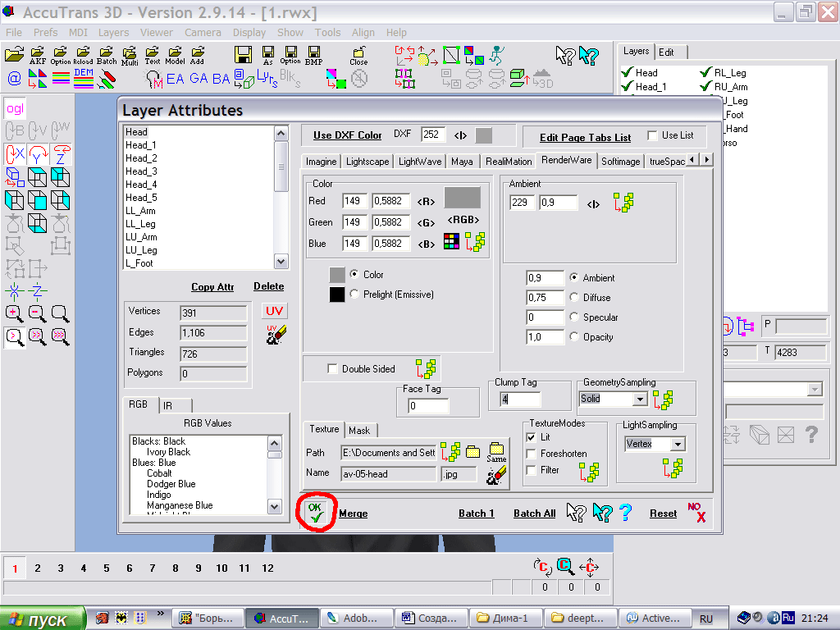Viewport: 840px width, 630px height.
Task: Select the Diffuse radio button
Action: [x=573, y=297]
